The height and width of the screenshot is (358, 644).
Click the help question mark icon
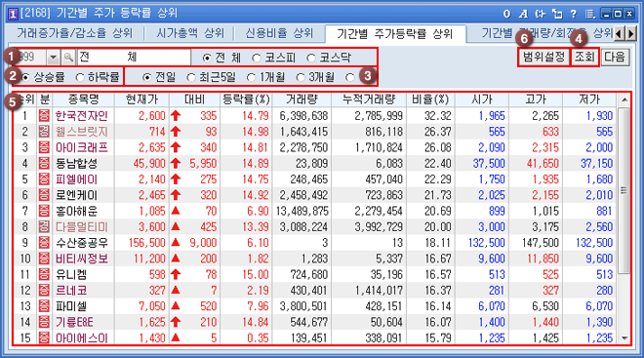[574, 14]
